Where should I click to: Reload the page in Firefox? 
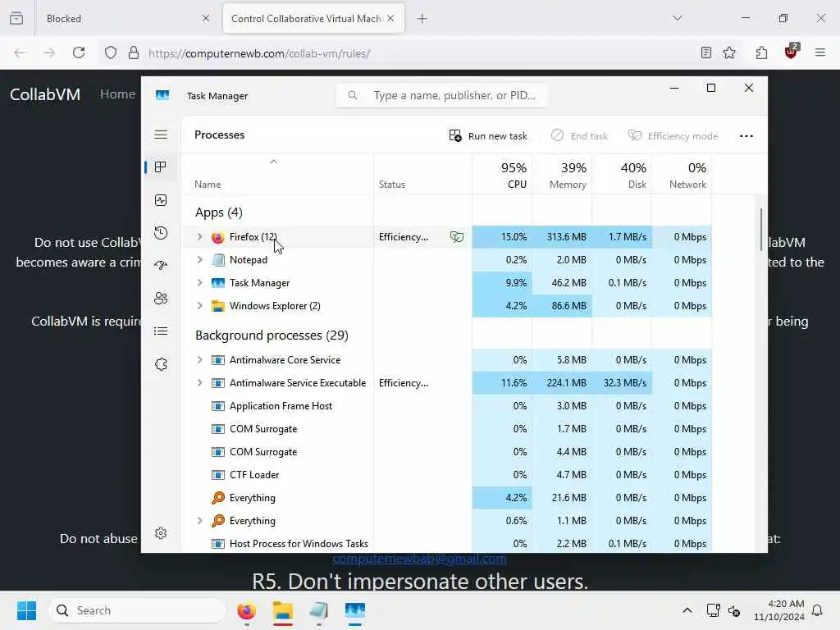(x=79, y=52)
